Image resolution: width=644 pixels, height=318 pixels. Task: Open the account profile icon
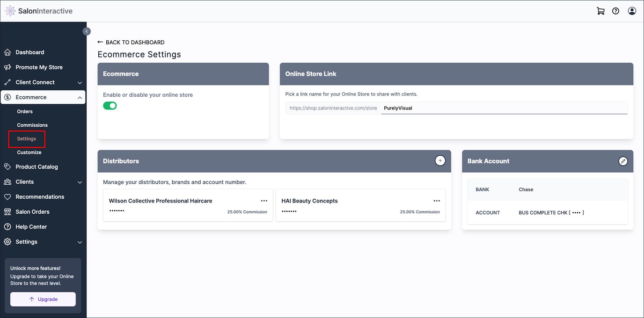pyautogui.click(x=632, y=10)
